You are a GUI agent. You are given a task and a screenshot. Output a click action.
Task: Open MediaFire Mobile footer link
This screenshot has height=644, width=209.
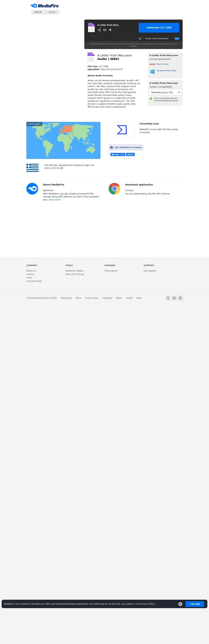[x=74, y=271]
